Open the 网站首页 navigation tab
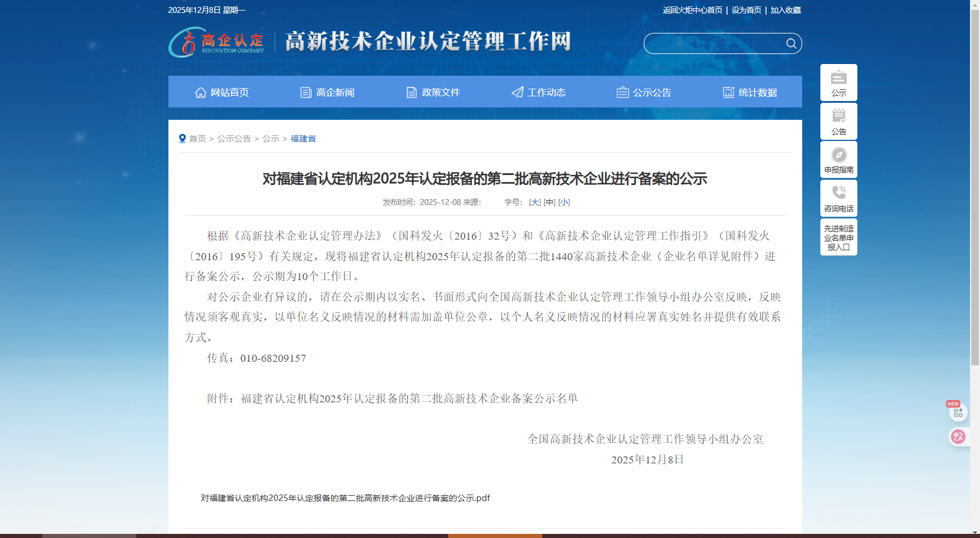 tap(221, 92)
